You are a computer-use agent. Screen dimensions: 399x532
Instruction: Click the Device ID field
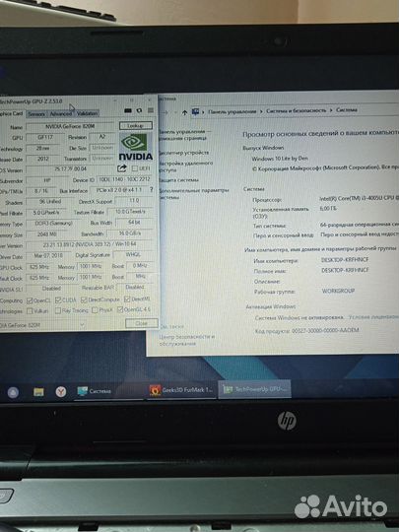[x=124, y=179]
